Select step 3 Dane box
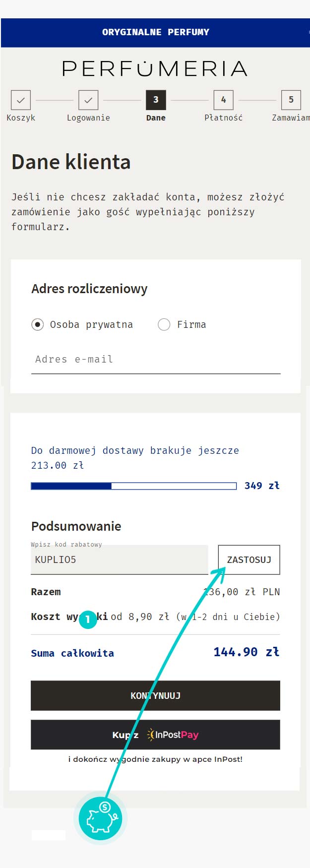The height and width of the screenshot is (868, 310). click(x=156, y=100)
